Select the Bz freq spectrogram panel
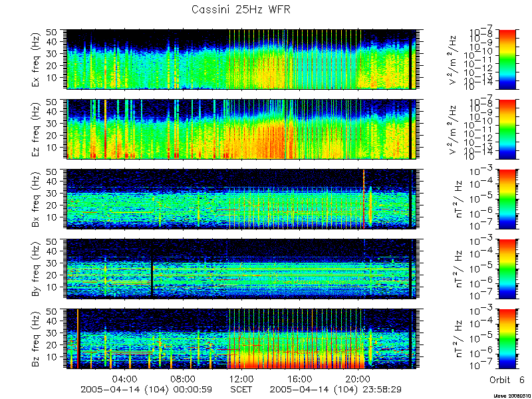The height and width of the screenshot is (399, 532). [241, 339]
